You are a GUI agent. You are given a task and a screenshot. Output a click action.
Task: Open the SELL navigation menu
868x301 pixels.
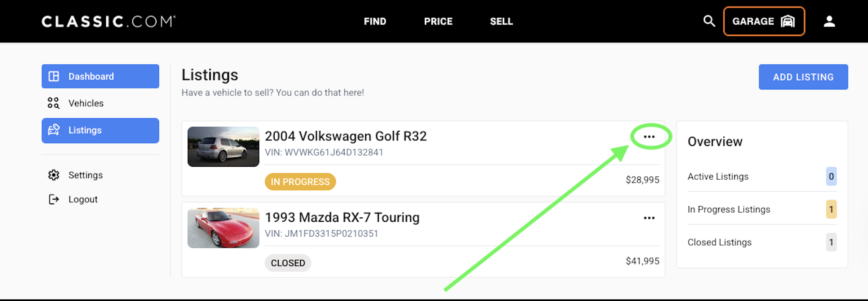[x=501, y=22]
